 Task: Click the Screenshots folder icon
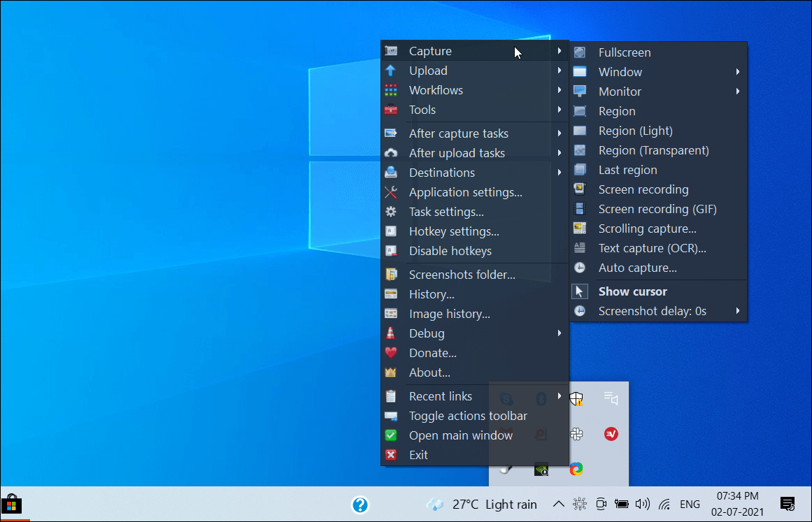pyautogui.click(x=391, y=275)
